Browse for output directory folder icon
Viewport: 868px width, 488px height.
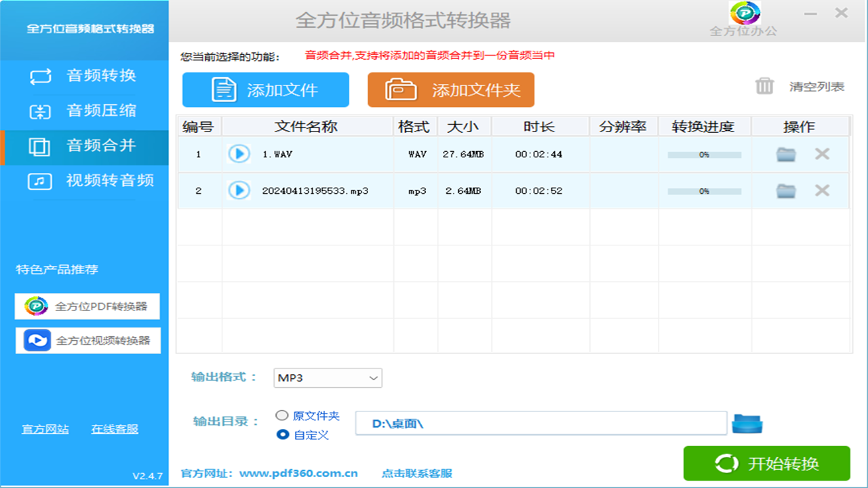(747, 424)
